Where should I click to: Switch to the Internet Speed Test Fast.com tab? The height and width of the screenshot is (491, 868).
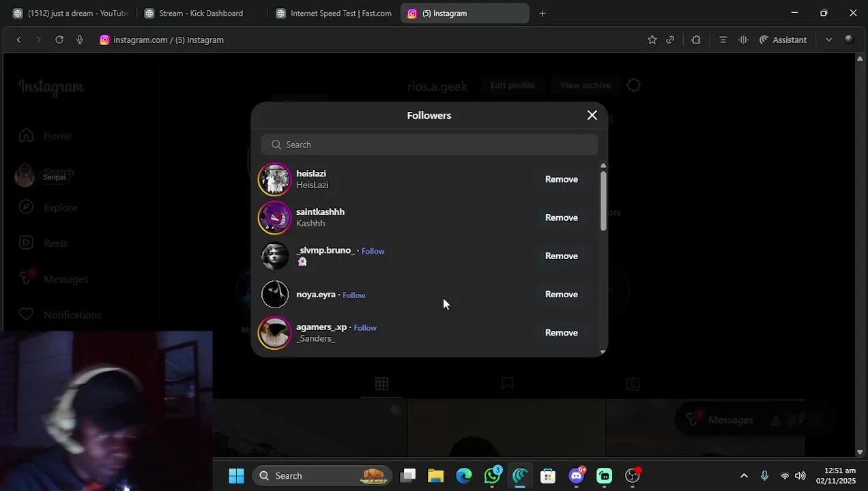coord(333,13)
